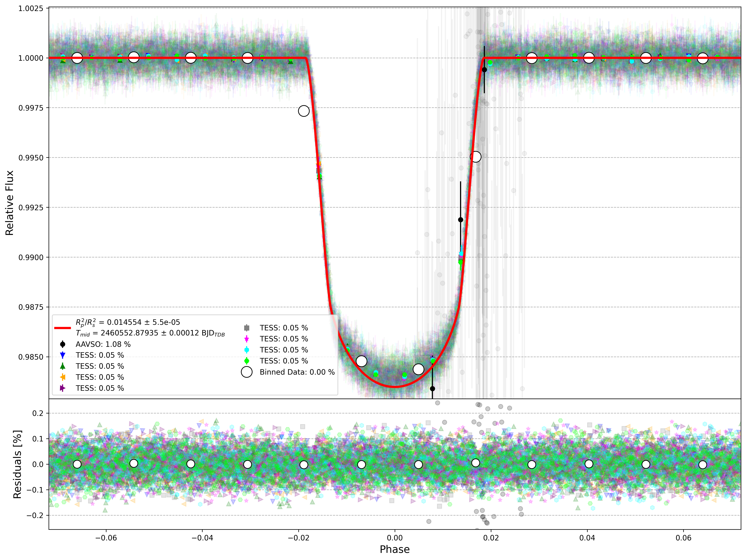Click the T_mid legend text entry

click(x=150, y=333)
